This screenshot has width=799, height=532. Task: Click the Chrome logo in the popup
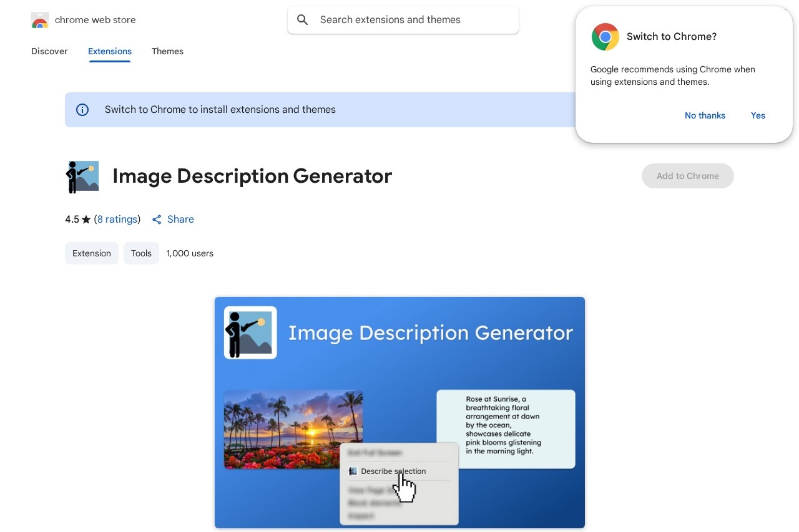coord(605,37)
